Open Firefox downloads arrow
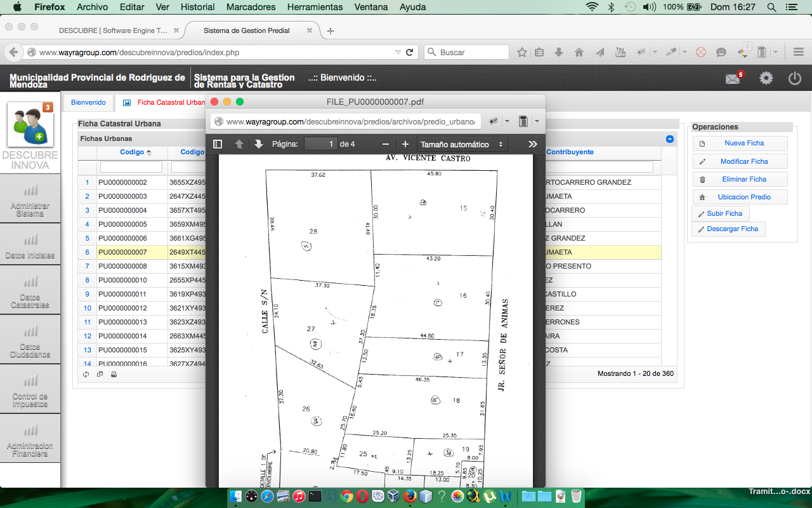The height and width of the screenshot is (508, 812). click(559, 53)
